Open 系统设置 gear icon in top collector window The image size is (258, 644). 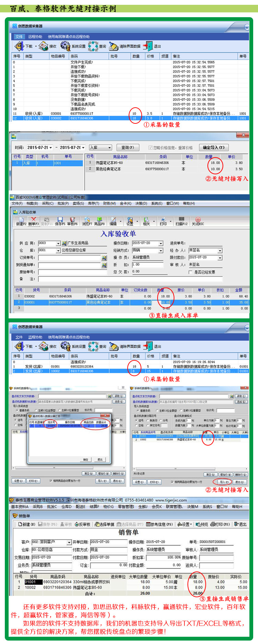(65, 46)
